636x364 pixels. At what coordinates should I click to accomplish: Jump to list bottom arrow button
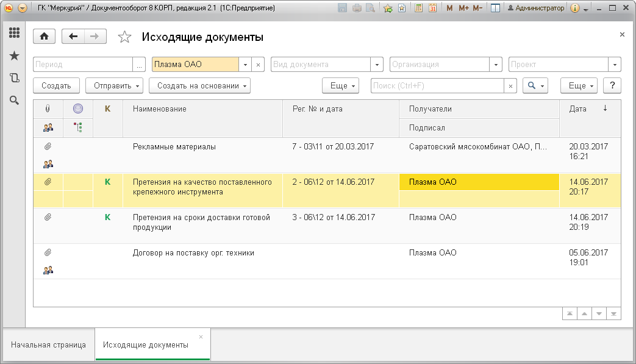coord(613,314)
